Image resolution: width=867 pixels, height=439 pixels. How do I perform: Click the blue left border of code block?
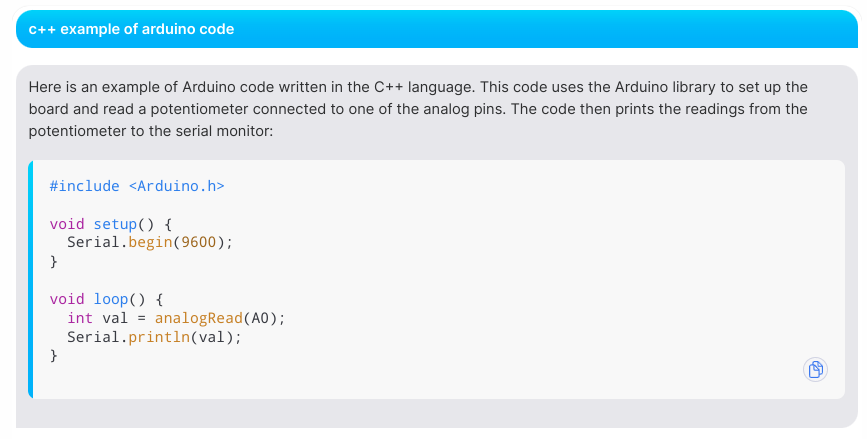[30, 279]
